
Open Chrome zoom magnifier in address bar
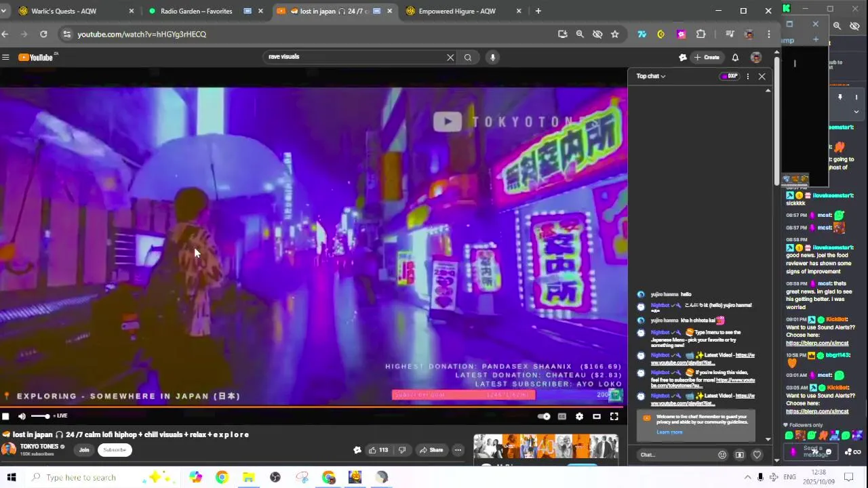(580, 34)
